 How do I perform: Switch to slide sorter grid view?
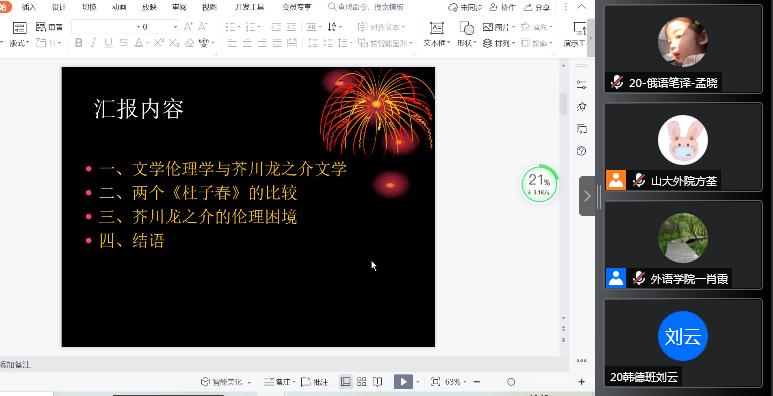coord(361,381)
